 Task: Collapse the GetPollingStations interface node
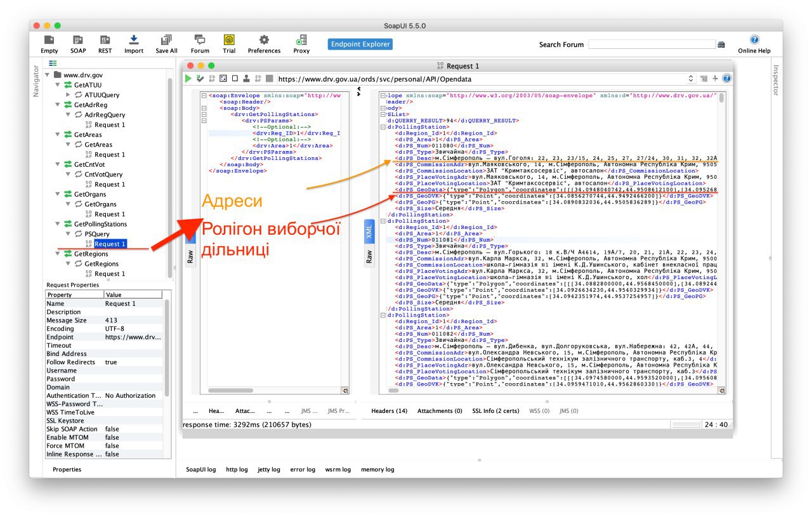click(58, 224)
